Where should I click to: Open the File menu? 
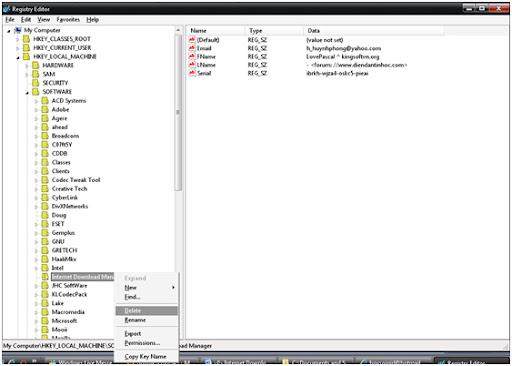(x=10, y=20)
